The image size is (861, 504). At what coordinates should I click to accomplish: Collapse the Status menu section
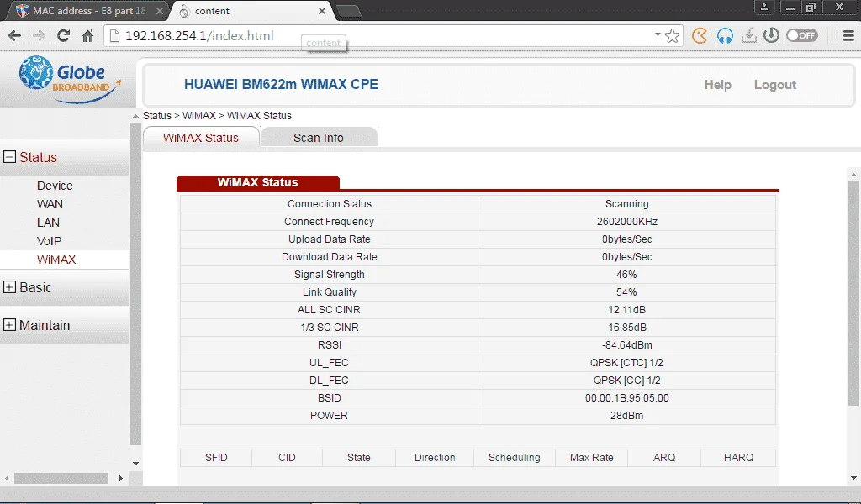[9, 157]
